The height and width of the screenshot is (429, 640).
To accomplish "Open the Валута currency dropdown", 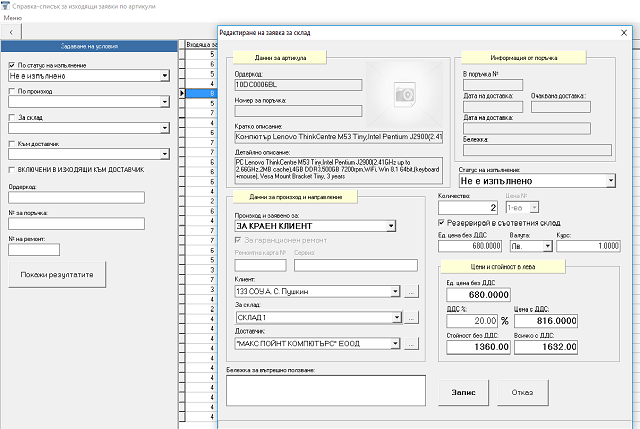I will coord(547,246).
